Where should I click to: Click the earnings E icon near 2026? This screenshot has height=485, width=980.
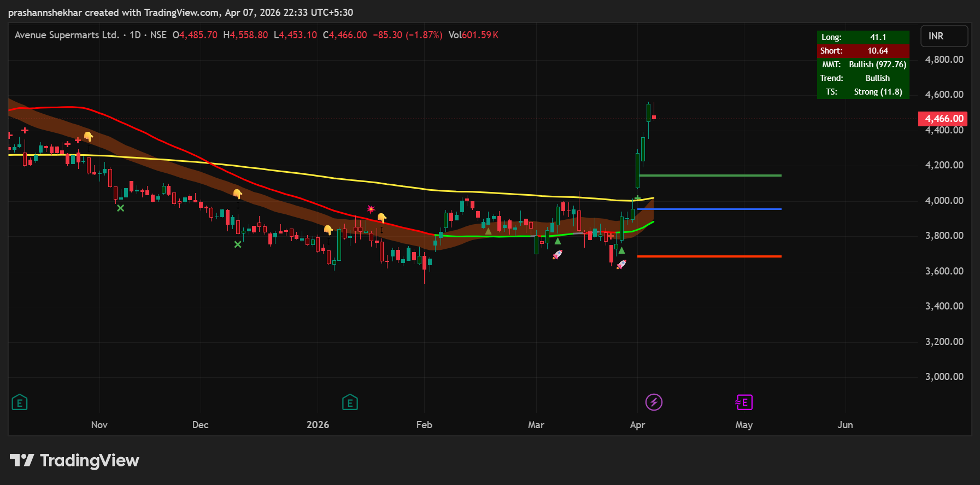point(350,403)
